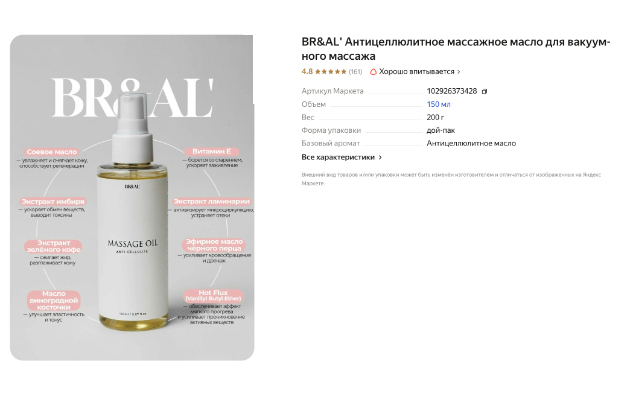Click the "Hot Flux" ingredient badge
630x400 pixels.
coord(213,296)
